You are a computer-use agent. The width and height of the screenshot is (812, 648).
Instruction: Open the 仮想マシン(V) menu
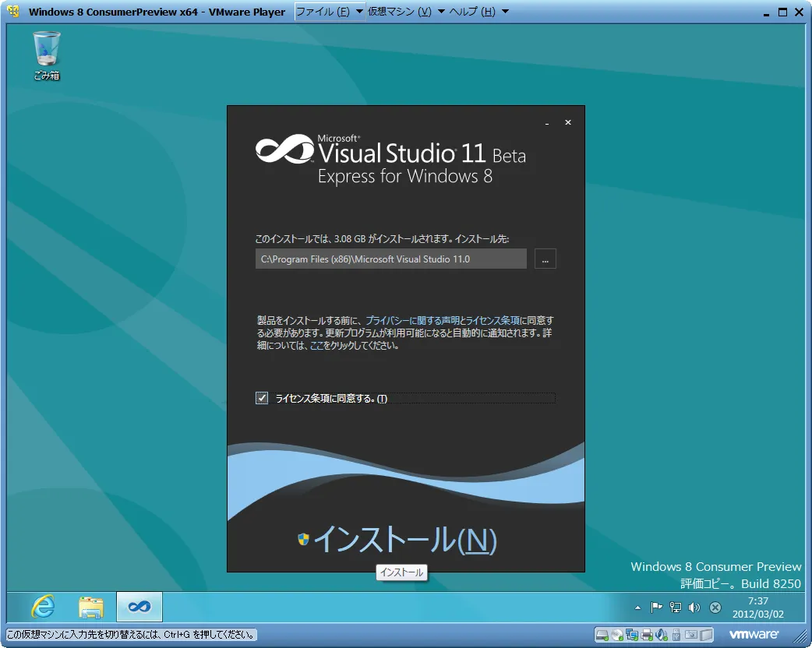[399, 12]
